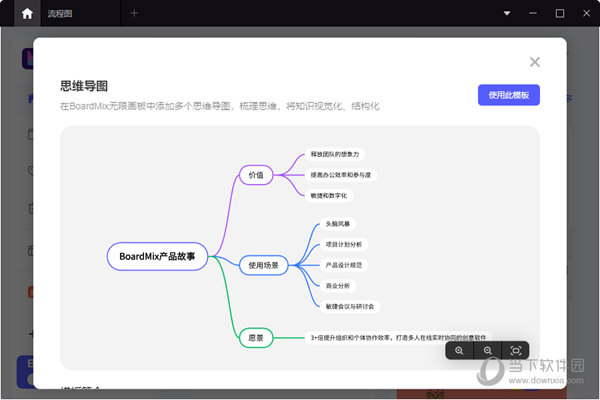Select the BoardMix产品故事 root node
Screen dimensions: 600x400
(157, 256)
